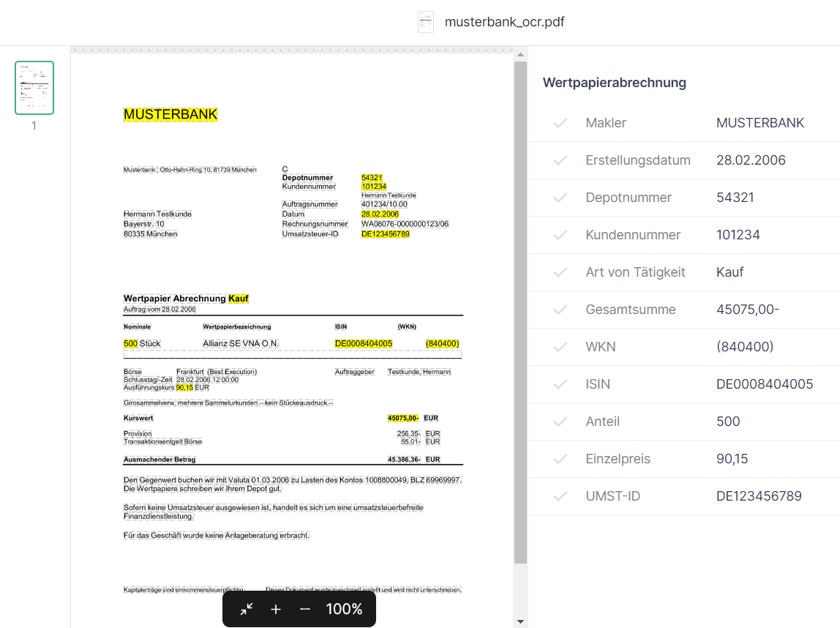
Task: Click the document scrollbar down arrow
Action: [x=520, y=621]
